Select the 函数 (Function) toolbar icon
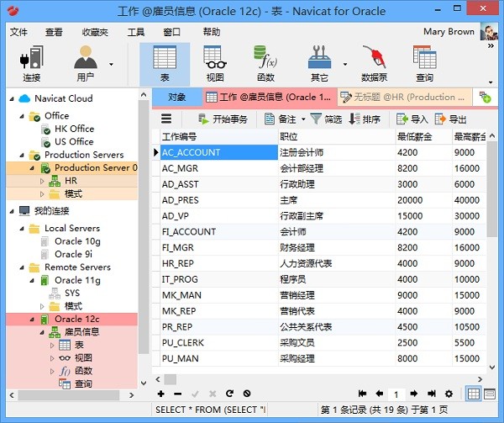504x423 pixels. (x=265, y=63)
